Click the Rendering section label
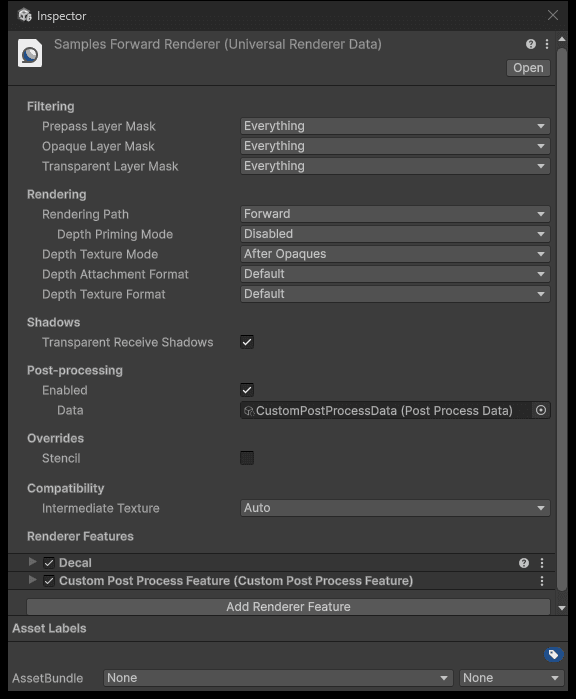The width and height of the screenshot is (576, 699). [57, 194]
